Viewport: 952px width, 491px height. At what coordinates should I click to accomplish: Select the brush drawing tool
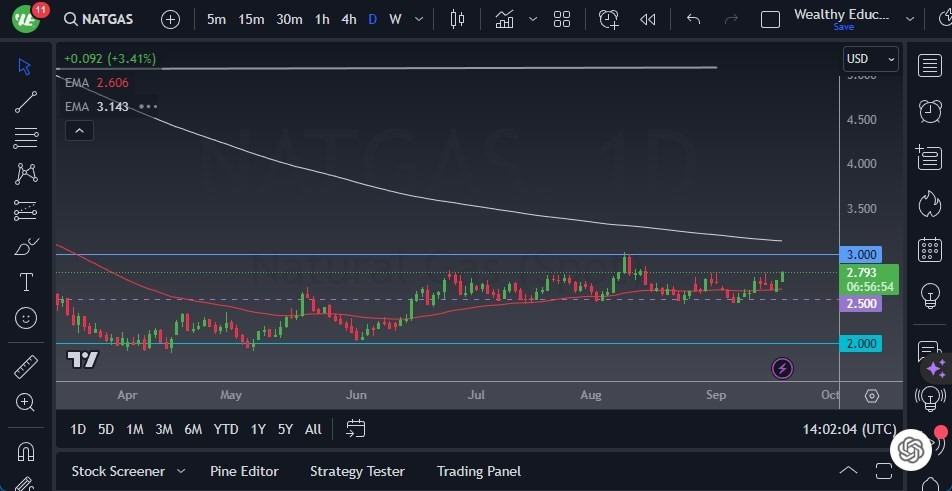pyautogui.click(x=26, y=246)
